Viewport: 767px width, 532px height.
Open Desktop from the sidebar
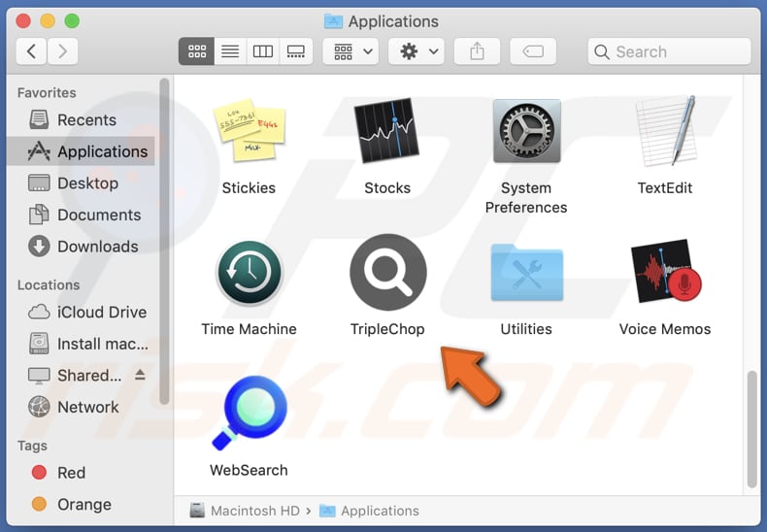point(81,183)
